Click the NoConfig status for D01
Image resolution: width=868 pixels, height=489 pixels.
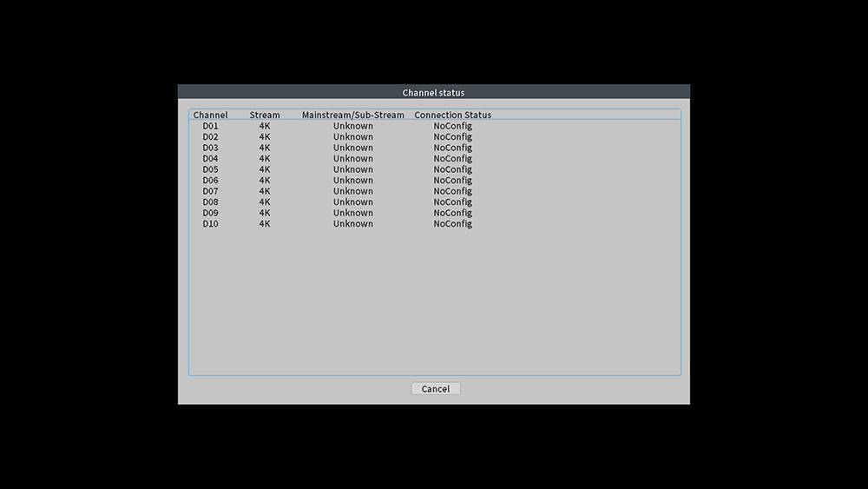tap(452, 126)
